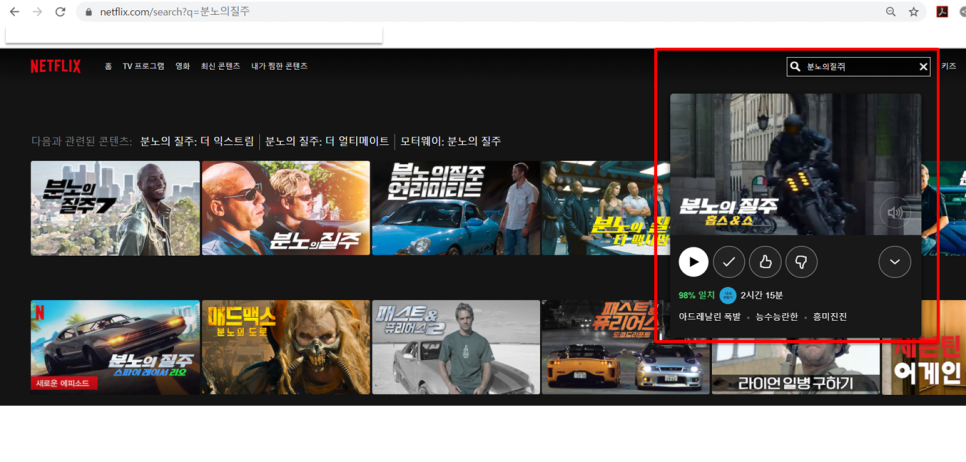Viewport: 966px width, 462px height.
Task: Reload the page with refresh icon
Action: tap(60, 12)
